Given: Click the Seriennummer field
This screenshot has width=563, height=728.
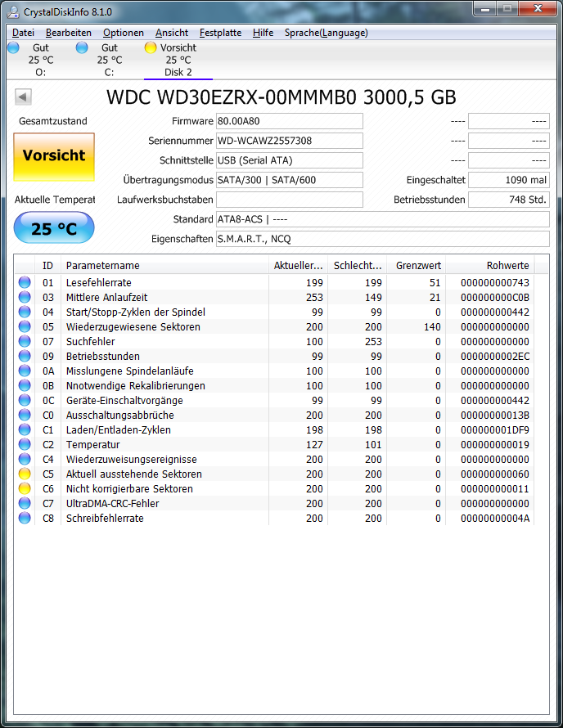Looking at the screenshot, I should click(x=290, y=141).
